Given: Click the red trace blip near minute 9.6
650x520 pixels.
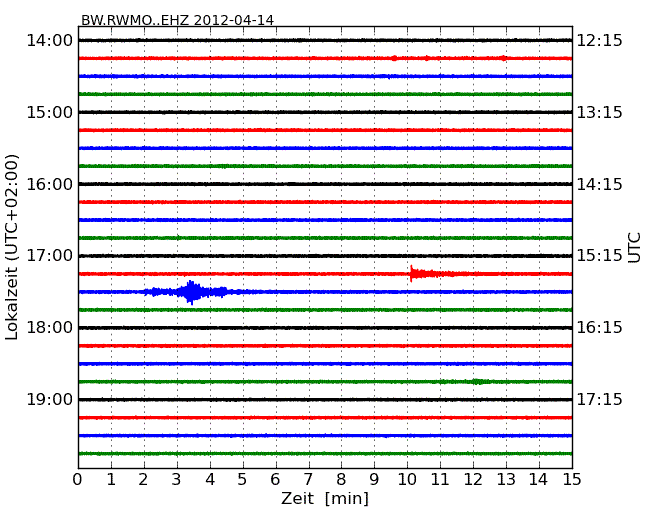Looking at the screenshot, I should pos(394,58).
